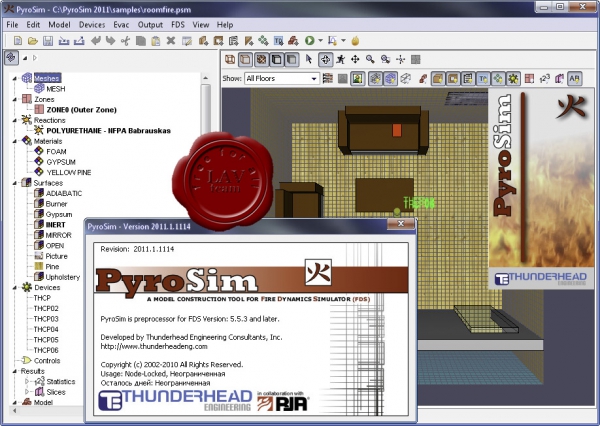Select ZONE0 (Outer Zone) item

[x=82, y=110]
